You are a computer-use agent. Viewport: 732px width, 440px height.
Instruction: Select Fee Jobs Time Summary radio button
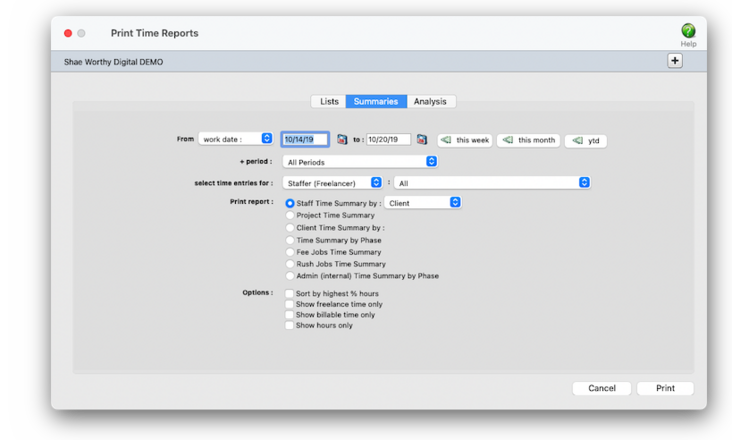290,252
